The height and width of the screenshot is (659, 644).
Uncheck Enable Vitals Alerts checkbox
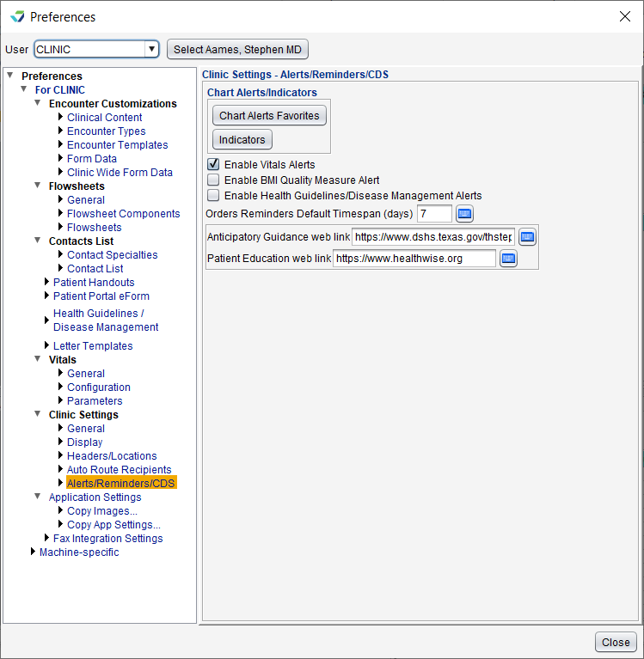pos(213,164)
